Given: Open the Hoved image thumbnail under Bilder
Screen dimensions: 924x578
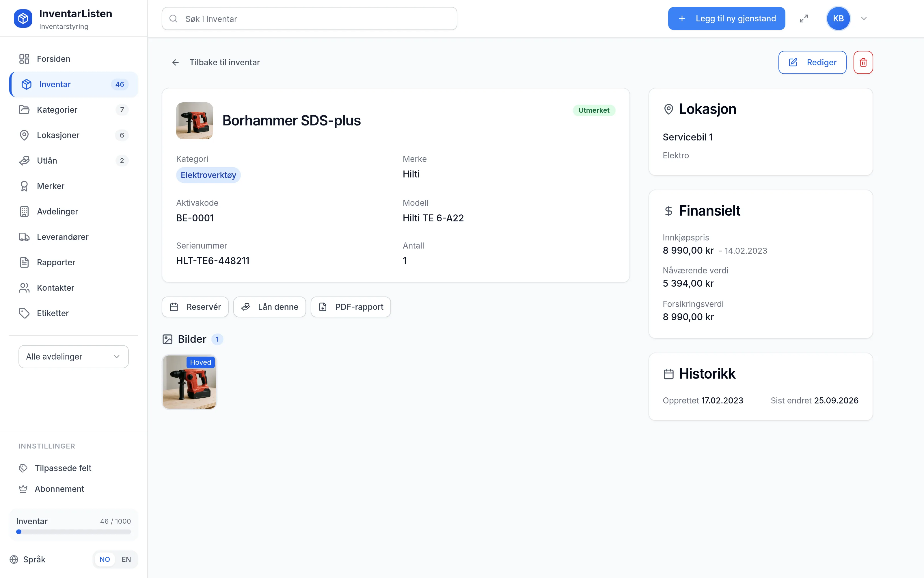Looking at the screenshot, I should [x=189, y=382].
